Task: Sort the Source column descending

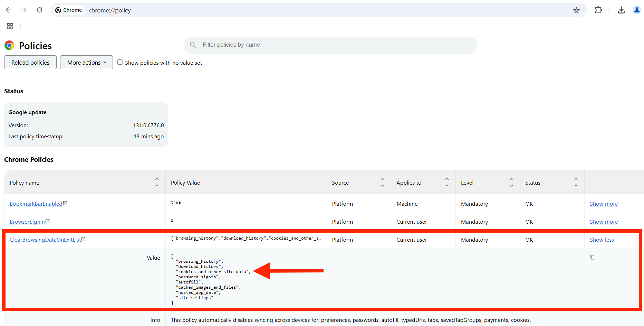Action: (382, 185)
